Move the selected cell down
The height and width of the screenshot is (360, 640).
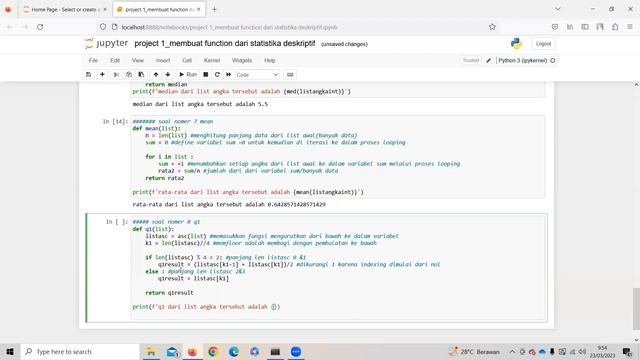click(x=168, y=75)
